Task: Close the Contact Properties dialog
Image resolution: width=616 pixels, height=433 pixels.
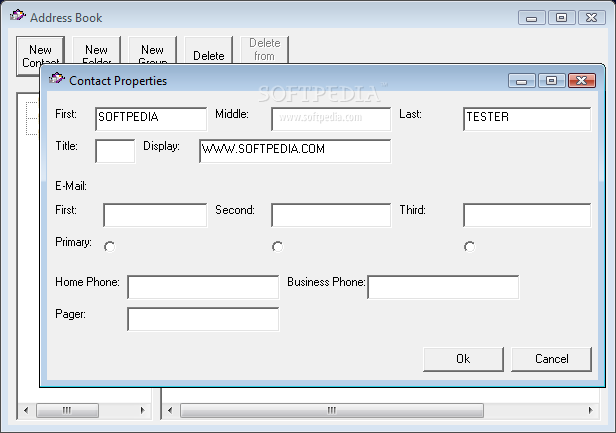Action: point(582,81)
